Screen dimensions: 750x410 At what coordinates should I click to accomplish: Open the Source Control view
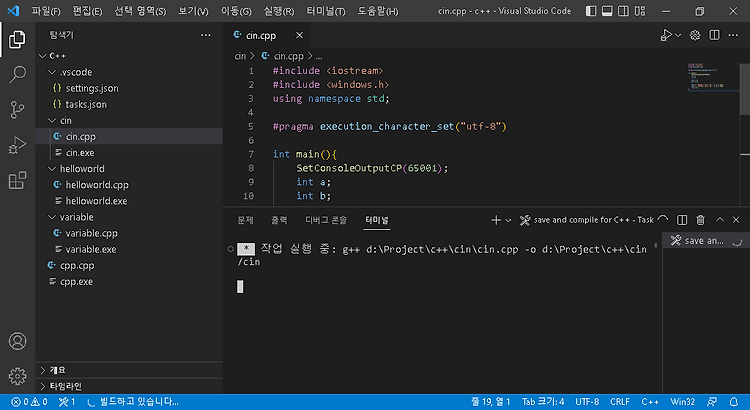[17, 110]
